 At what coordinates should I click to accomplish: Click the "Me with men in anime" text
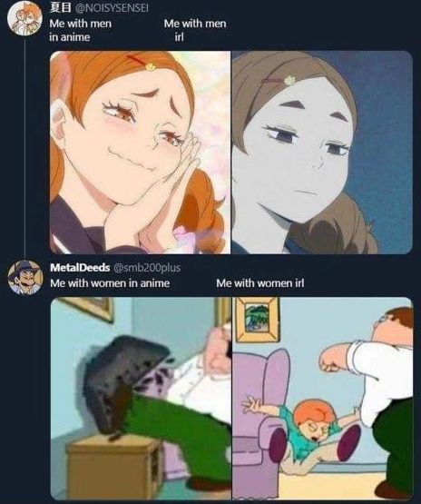[x=80, y=30]
